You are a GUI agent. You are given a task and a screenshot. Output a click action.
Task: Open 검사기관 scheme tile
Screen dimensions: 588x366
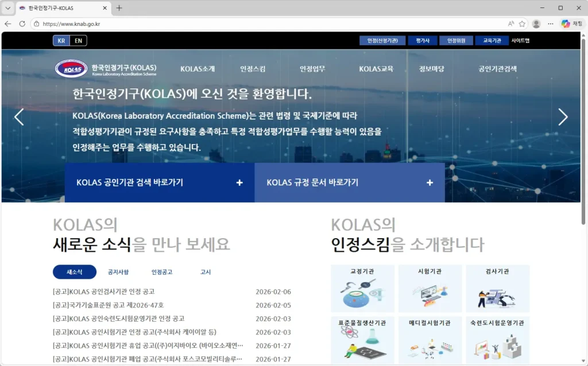(x=497, y=289)
